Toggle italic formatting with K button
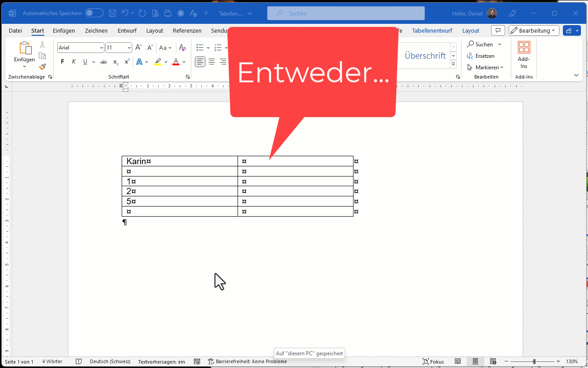Viewport: 588px width, 368px height. (x=74, y=62)
